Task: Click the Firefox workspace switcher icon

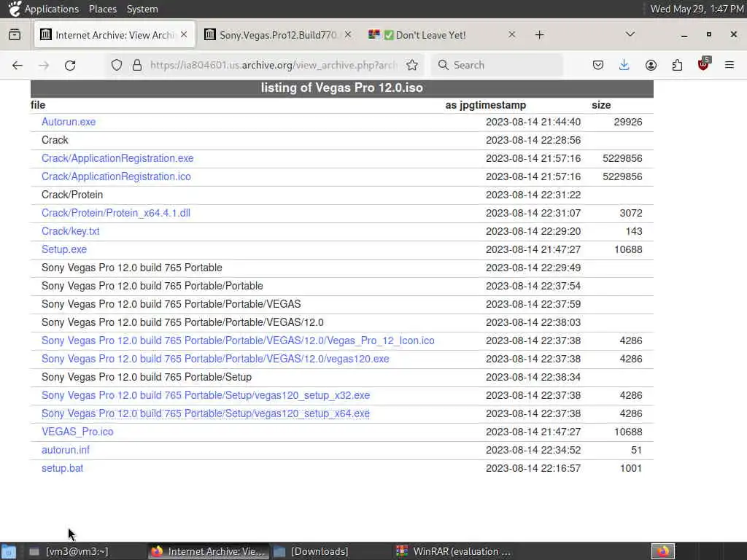Action: (x=662, y=551)
